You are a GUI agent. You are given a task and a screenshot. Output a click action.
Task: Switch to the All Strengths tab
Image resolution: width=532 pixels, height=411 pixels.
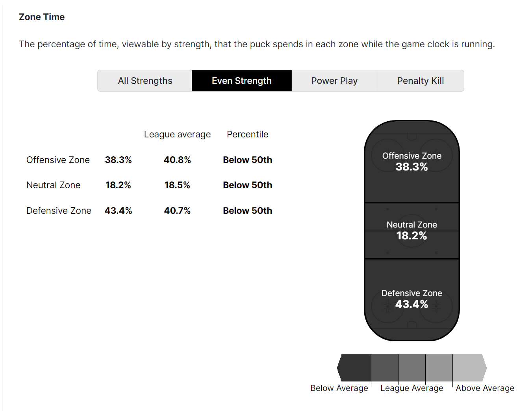145,81
